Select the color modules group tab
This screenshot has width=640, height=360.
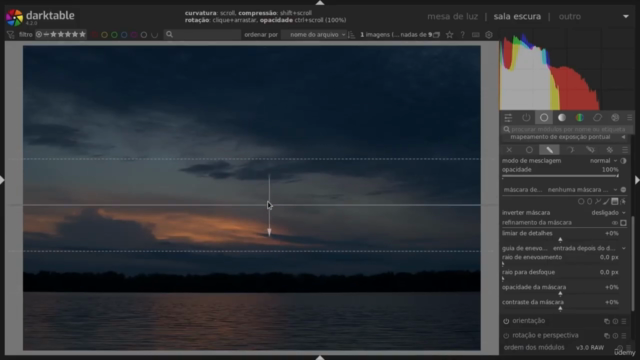coord(580,118)
